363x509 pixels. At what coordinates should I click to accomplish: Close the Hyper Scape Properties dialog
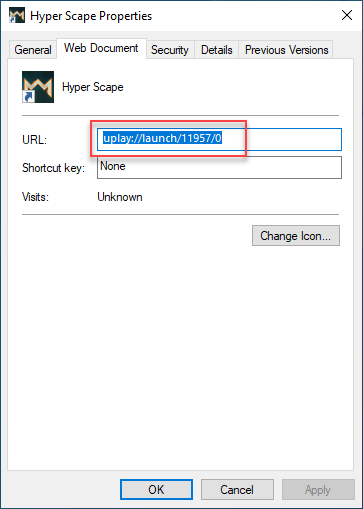(x=347, y=15)
